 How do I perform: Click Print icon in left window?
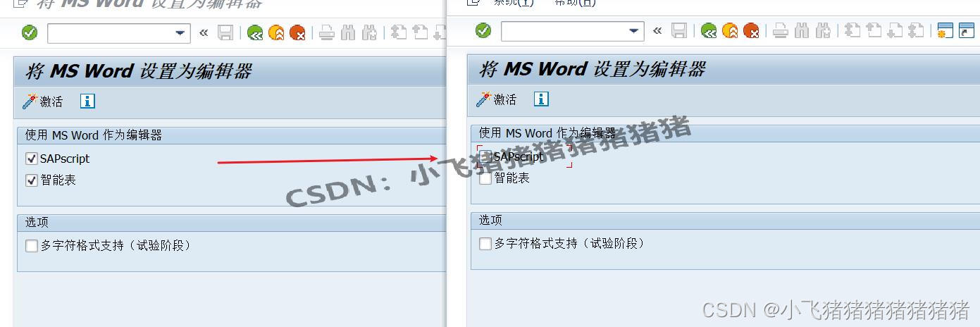tap(327, 32)
